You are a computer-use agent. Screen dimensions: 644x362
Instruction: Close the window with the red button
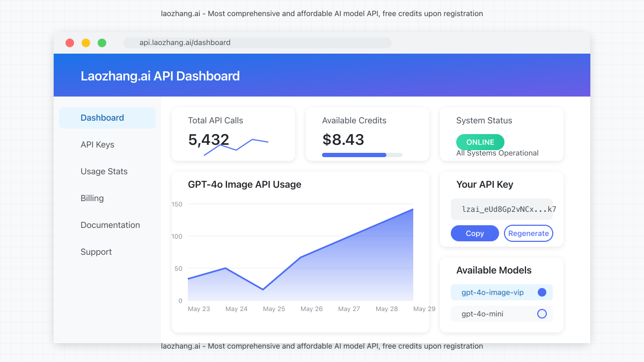(70, 43)
